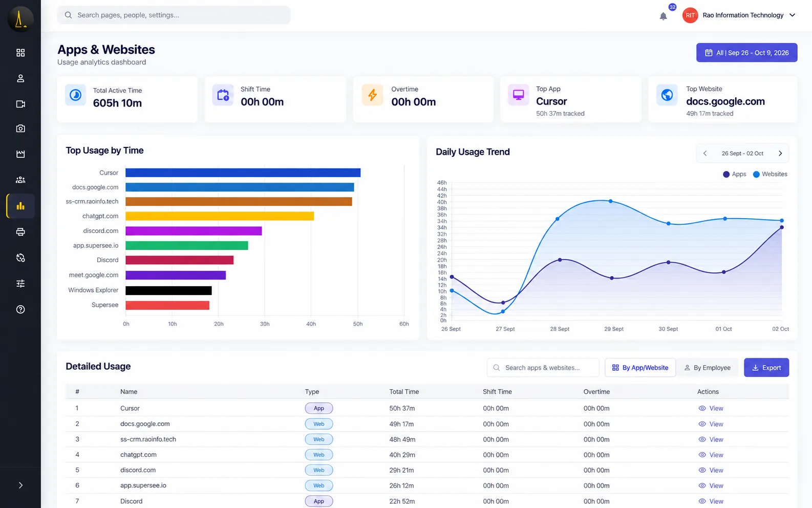Click the eye icon in chatgpt.com row
Image resolution: width=812 pixels, height=508 pixels.
pyautogui.click(x=702, y=455)
